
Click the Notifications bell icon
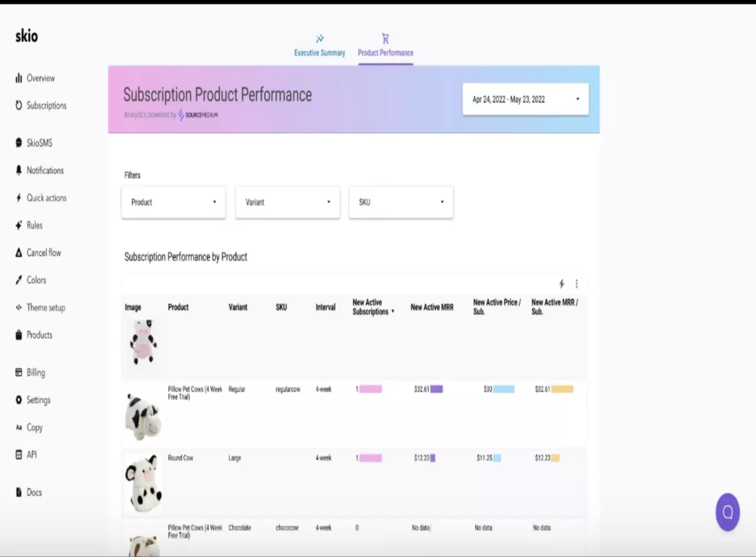click(x=19, y=171)
